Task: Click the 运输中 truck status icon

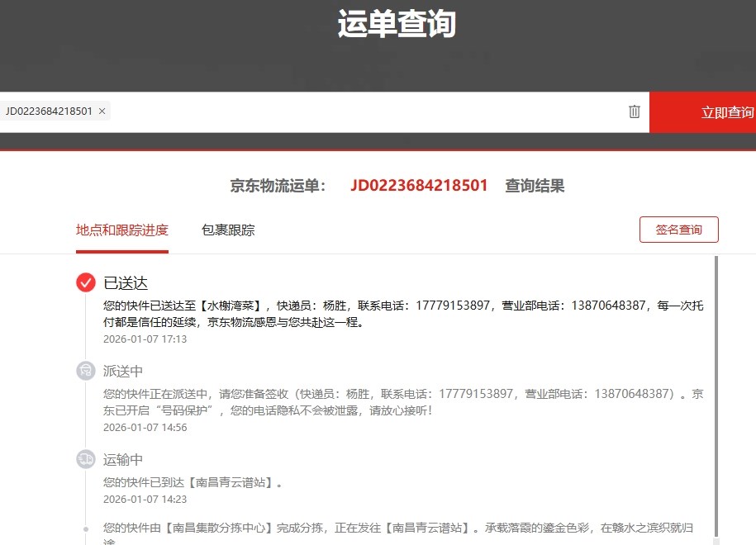Action: point(86,459)
